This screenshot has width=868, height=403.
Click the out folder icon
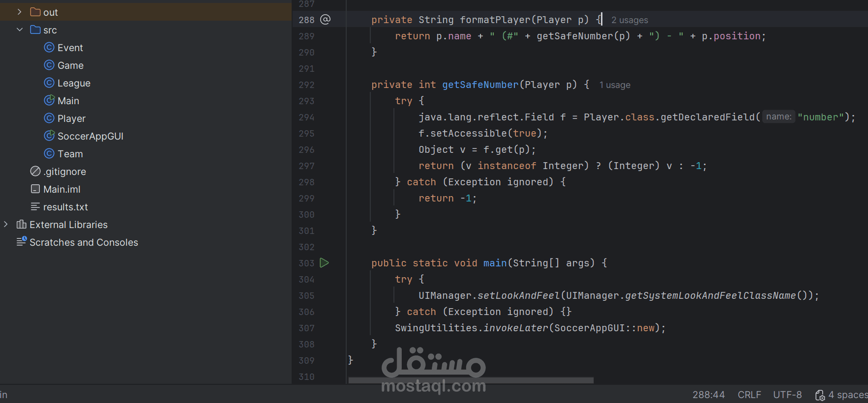click(35, 12)
